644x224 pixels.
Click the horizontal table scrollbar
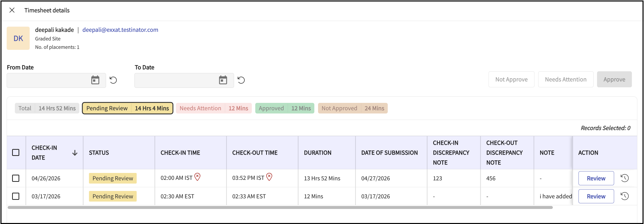coord(280,207)
